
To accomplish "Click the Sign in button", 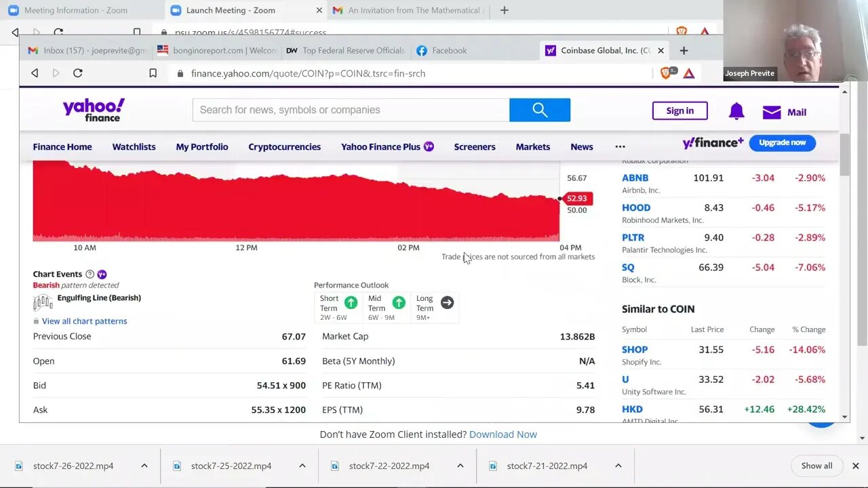I will click(x=679, y=110).
